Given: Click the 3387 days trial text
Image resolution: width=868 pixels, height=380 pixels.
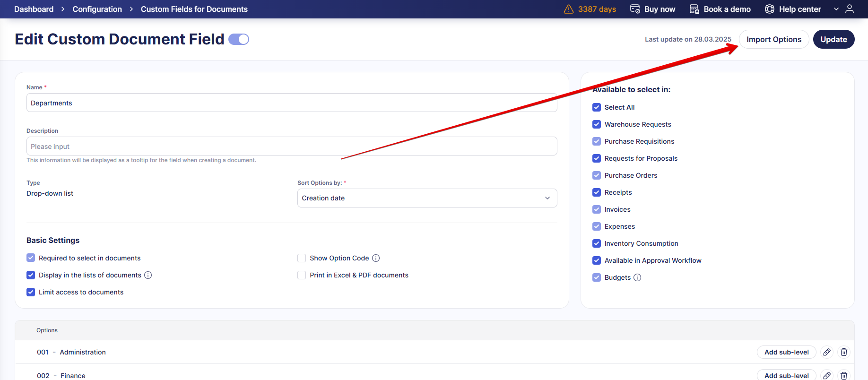Looking at the screenshot, I should click(597, 9).
